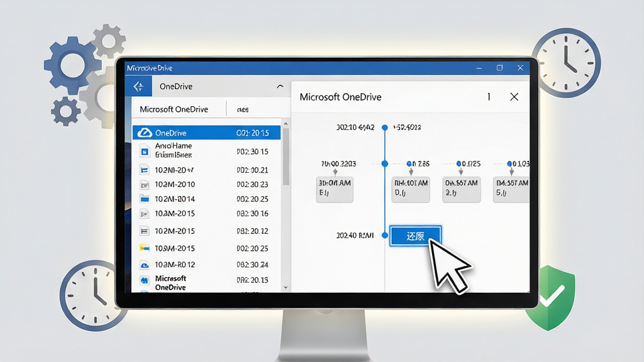The image size is (644, 362).
Task: Click the time value 002:00.21
Action: 252,170
